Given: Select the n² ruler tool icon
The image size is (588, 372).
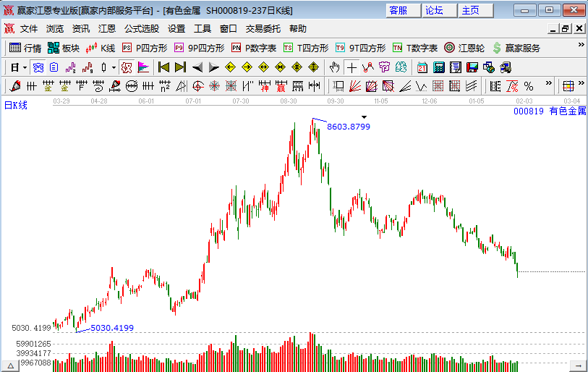Looking at the screenshot, I should pyautogui.click(x=165, y=86).
